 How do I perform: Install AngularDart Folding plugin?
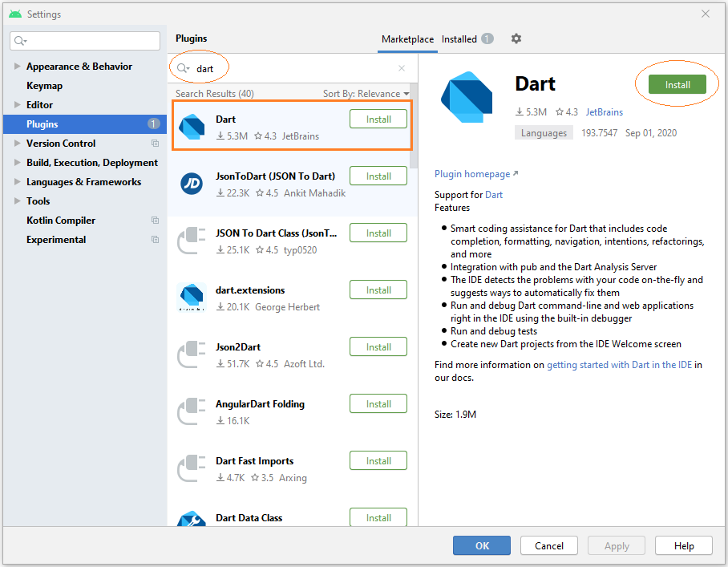(378, 404)
